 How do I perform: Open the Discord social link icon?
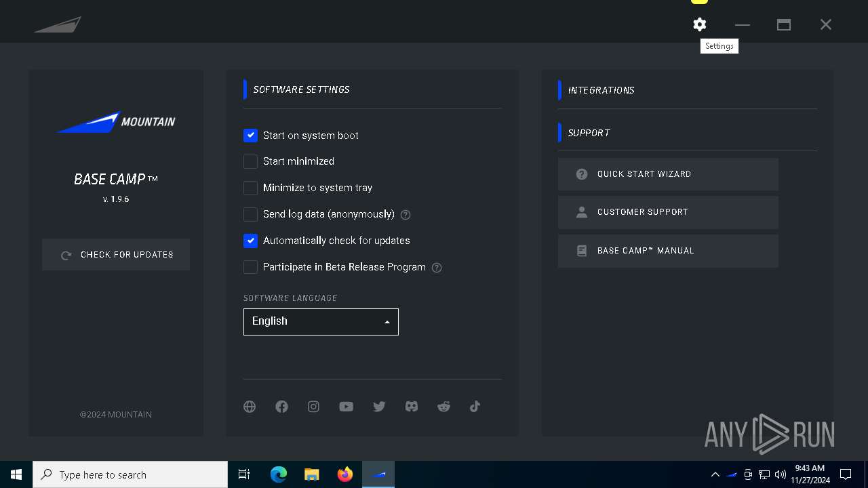[x=412, y=407]
